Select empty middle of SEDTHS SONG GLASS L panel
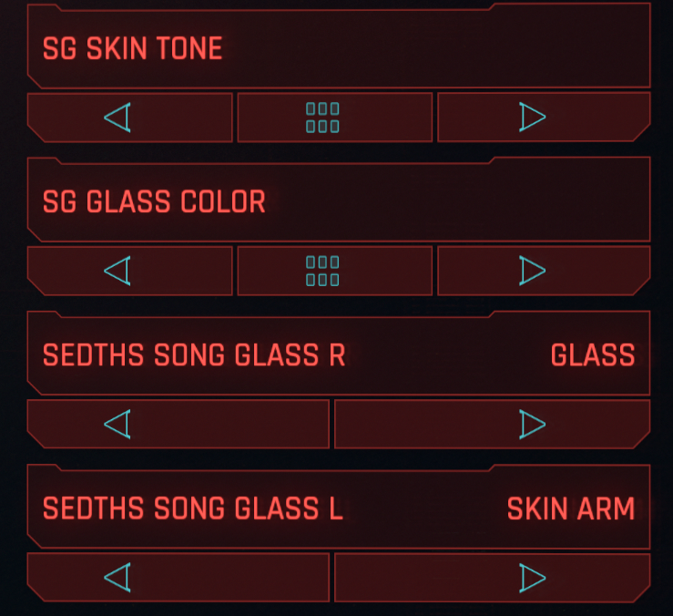673x616 pixels. 423,508
